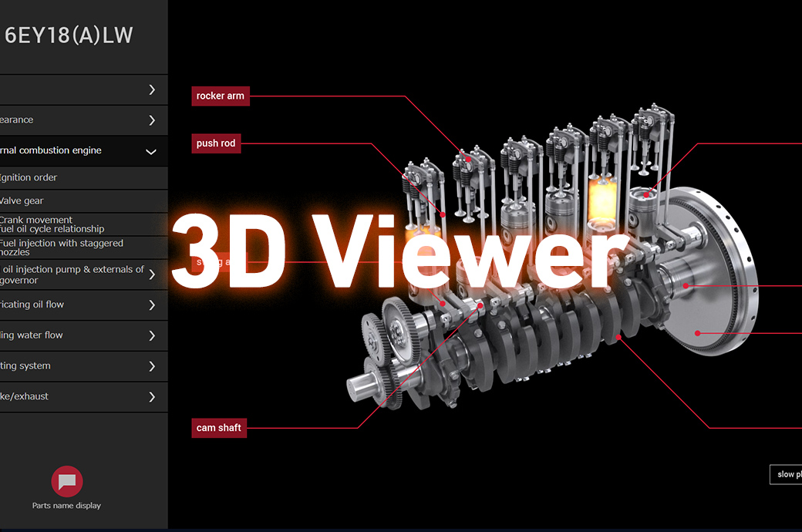Viewport: 802px width, 532px height.
Task: Select Crank movement fuel oil cycle relationship
Action: (x=51, y=224)
